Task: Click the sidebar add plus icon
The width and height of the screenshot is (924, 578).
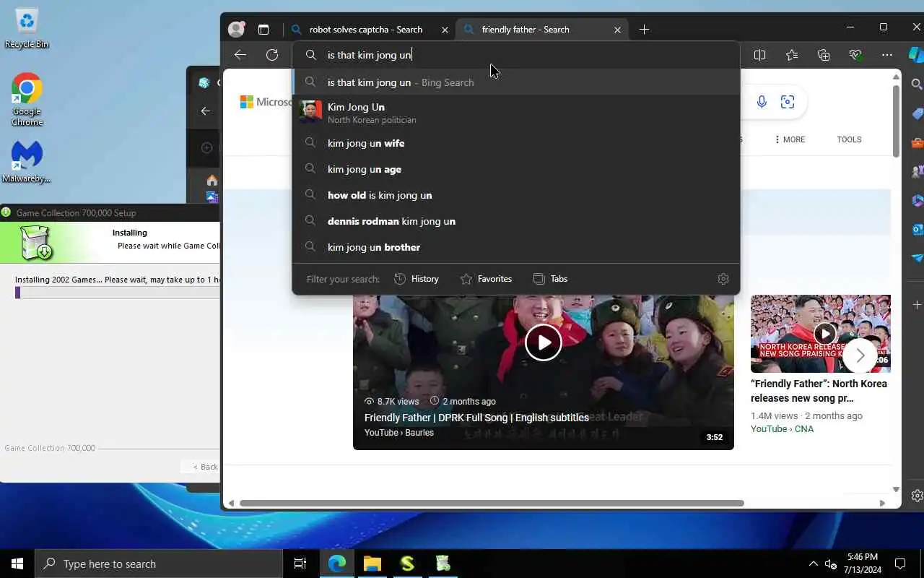Action: (917, 305)
